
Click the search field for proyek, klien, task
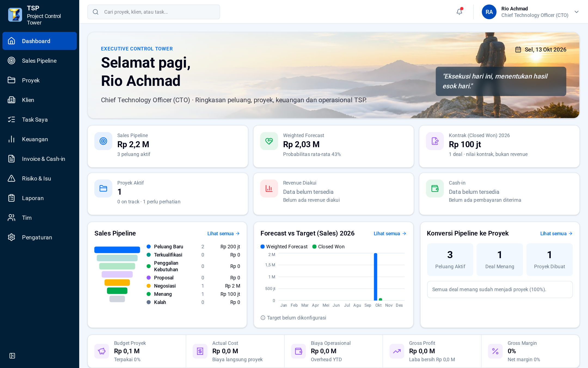point(154,12)
